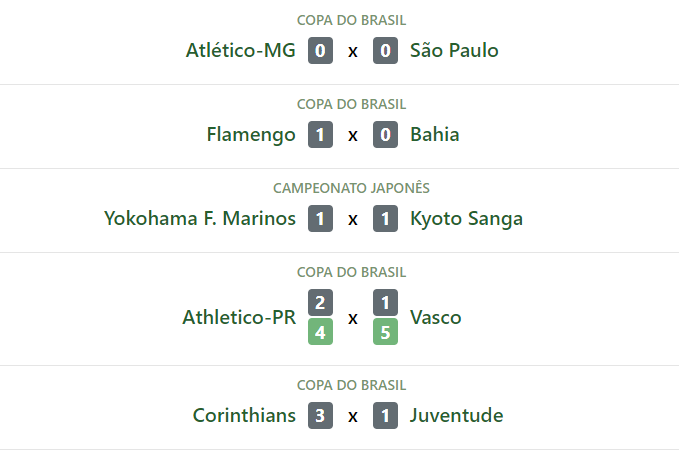
Task: Click Juventude's score badge showing 1
Action: pos(386,416)
